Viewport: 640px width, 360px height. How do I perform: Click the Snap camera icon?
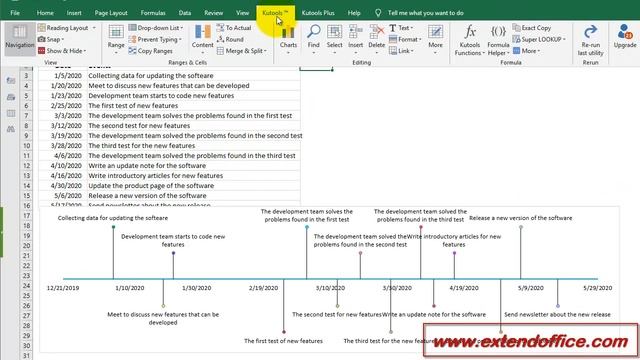coord(41,39)
